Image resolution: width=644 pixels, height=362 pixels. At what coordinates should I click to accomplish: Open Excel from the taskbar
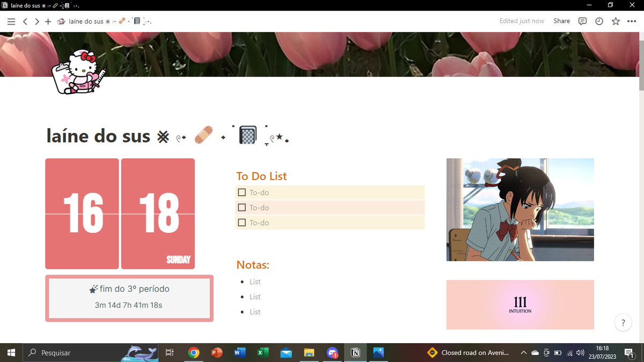pyautogui.click(x=263, y=353)
